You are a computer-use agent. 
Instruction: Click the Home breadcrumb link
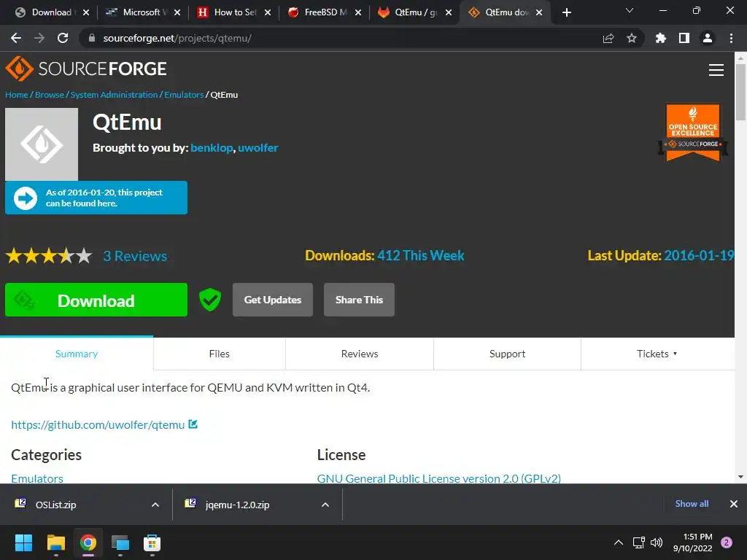(17, 95)
